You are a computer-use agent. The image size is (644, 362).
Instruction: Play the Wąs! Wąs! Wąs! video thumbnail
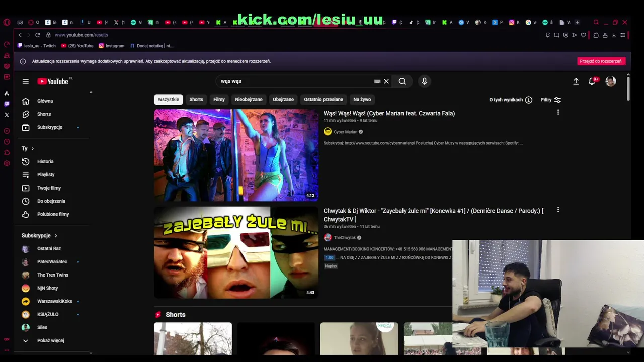point(236,155)
